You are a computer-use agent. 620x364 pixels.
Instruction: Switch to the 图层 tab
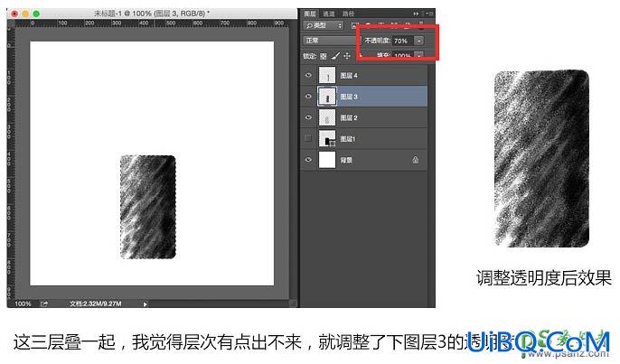coord(310,14)
